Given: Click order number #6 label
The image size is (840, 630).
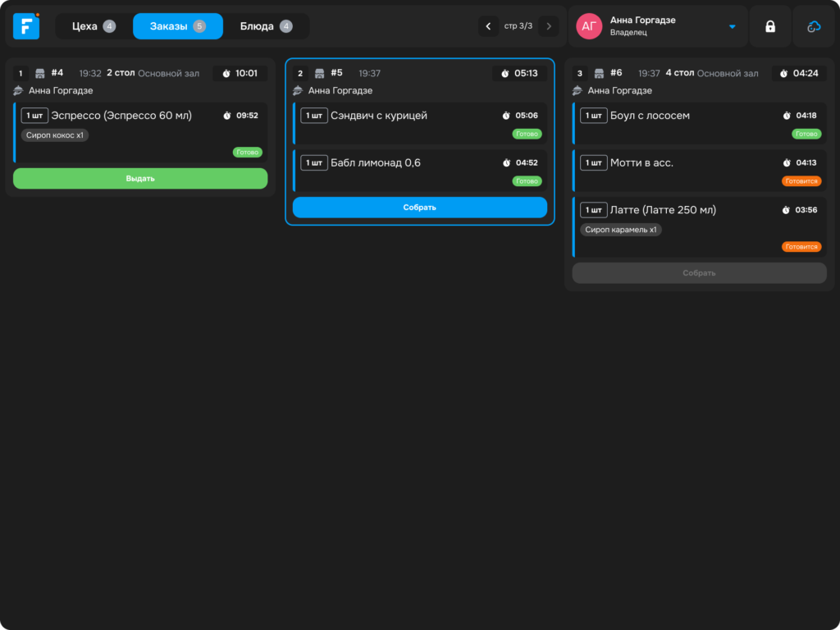Looking at the screenshot, I should (x=617, y=73).
